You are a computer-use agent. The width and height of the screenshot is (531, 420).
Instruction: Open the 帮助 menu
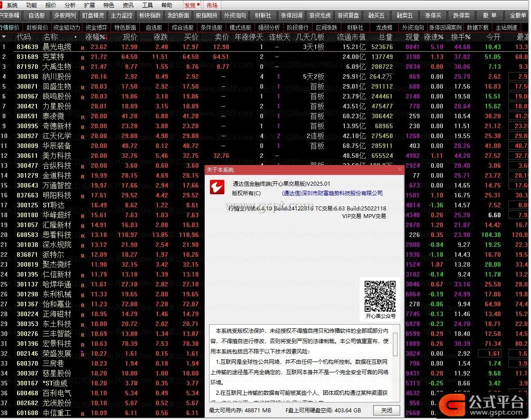coord(167,5)
